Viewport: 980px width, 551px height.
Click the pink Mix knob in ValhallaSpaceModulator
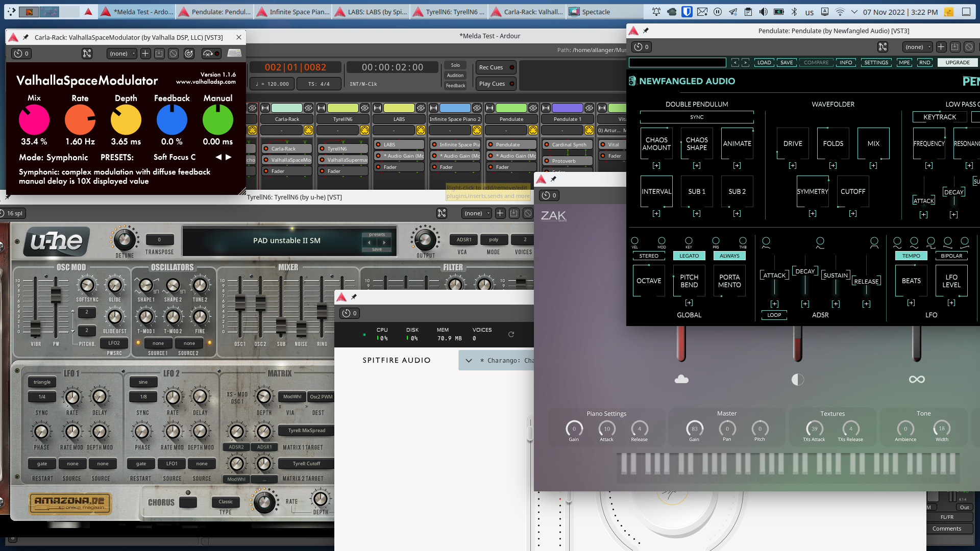tap(34, 120)
